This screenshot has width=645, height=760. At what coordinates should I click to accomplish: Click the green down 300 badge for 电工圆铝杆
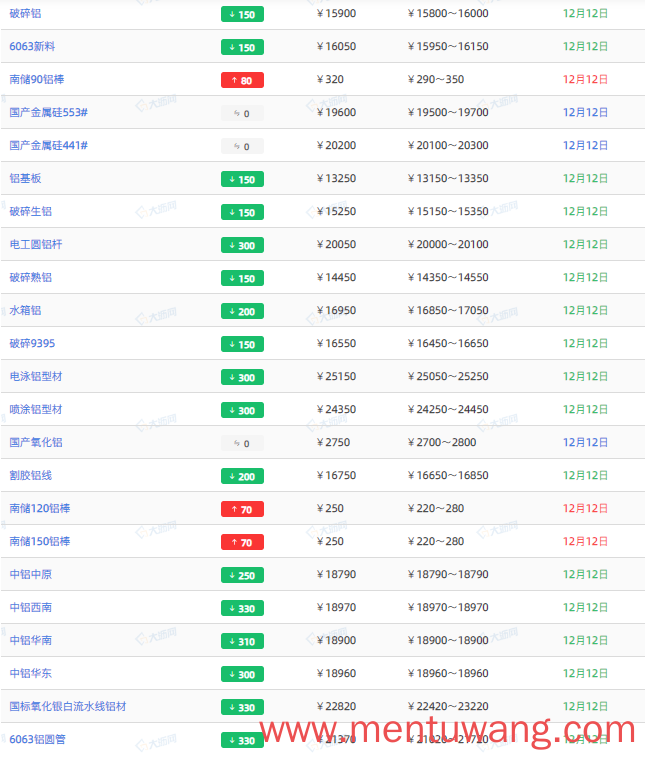click(x=242, y=245)
